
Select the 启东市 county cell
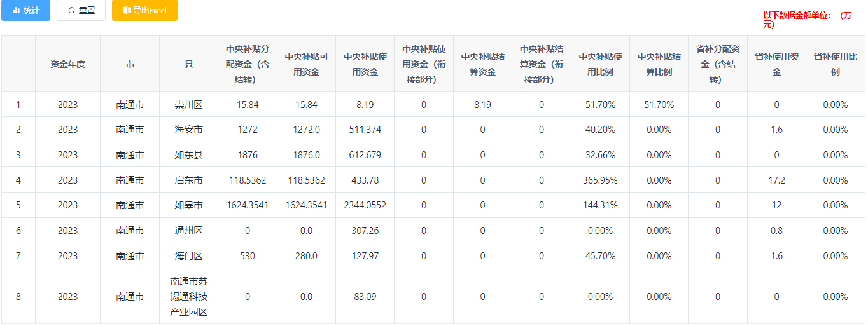pyautogui.click(x=188, y=180)
